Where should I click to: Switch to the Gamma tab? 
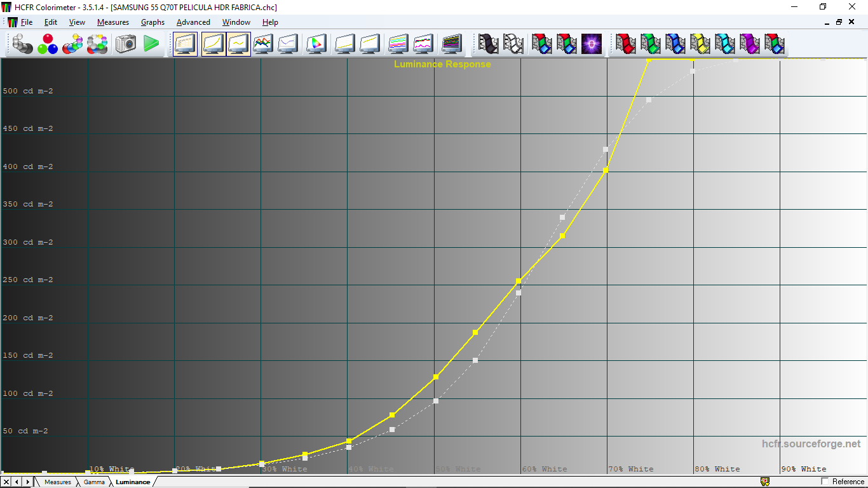tap(94, 482)
